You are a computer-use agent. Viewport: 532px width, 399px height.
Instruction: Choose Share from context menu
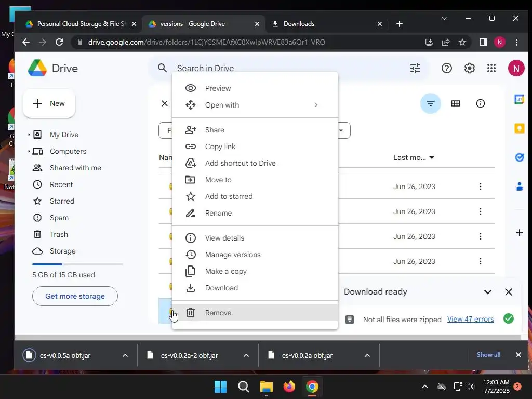click(255, 130)
